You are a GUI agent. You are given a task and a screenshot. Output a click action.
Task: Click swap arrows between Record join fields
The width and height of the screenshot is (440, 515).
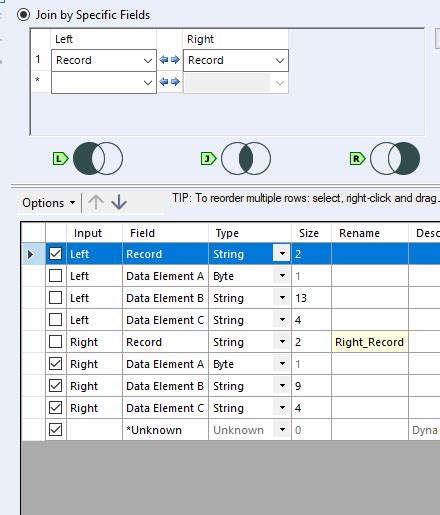coord(170,60)
